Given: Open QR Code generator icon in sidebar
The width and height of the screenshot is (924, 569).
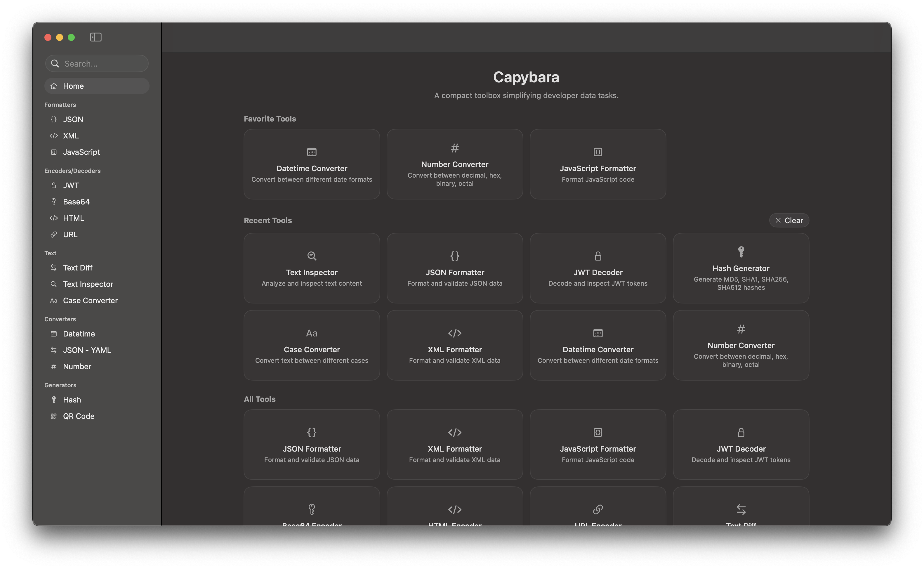Looking at the screenshot, I should point(54,416).
